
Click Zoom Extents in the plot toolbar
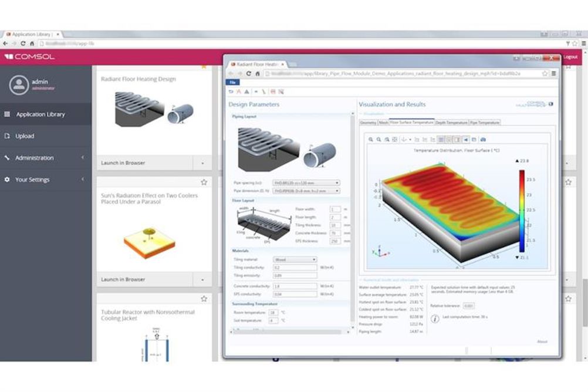(394, 140)
